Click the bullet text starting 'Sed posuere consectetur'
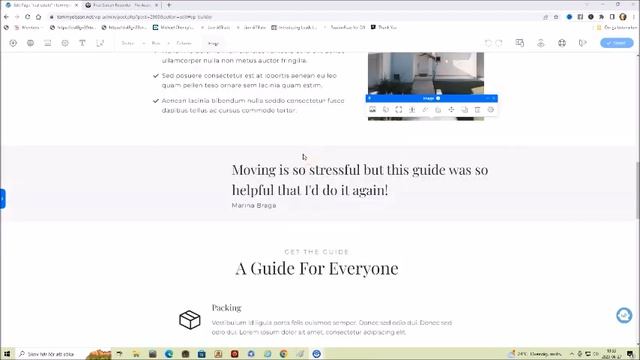The image size is (640, 360). [249, 80]
